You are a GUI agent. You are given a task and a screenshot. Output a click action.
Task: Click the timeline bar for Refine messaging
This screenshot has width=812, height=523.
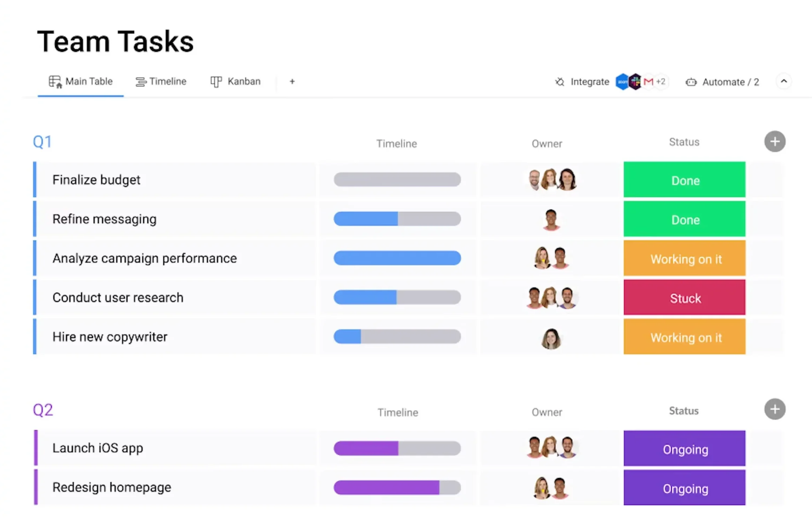tap(397, 219)
